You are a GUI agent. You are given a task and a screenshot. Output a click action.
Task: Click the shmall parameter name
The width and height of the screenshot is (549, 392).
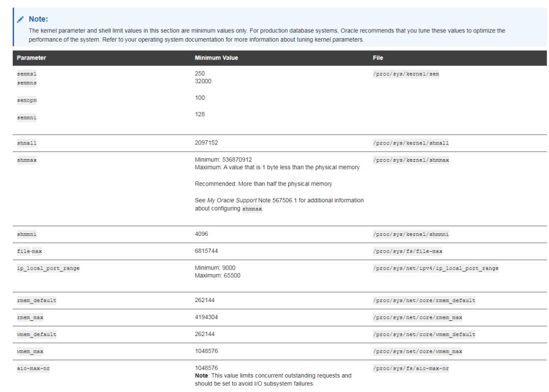[x=26, y=143]
